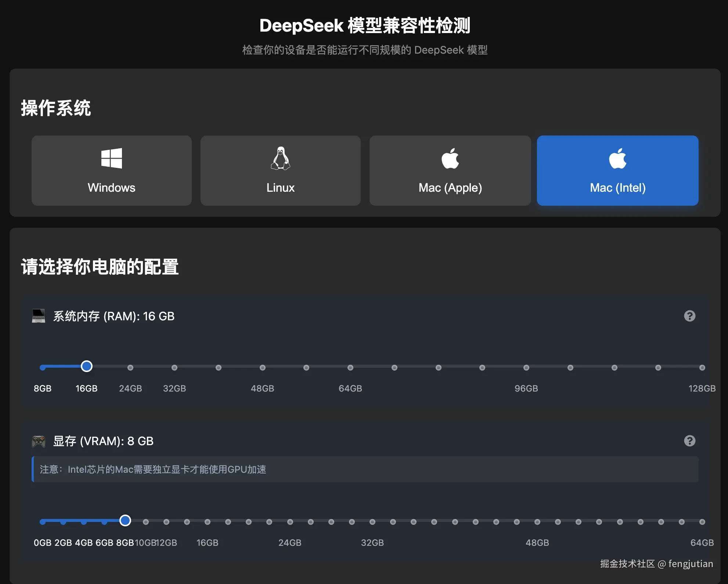Set VRAM slider to the 10GB stop
728x584 pixels.
click(146, 522)
